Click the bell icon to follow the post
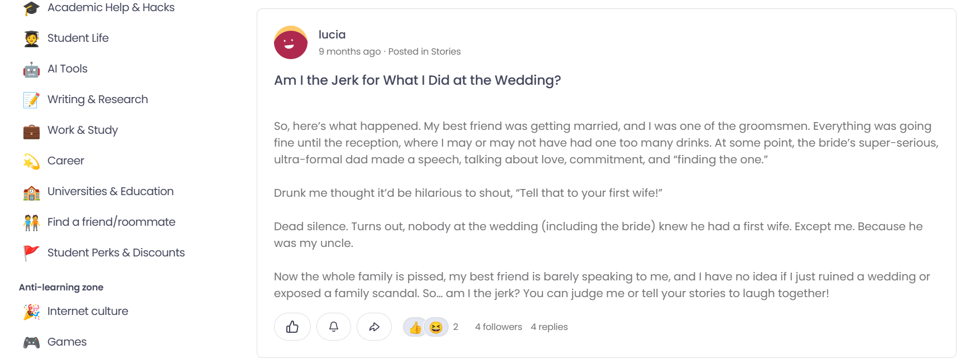This screenshot has height=364, width=980. pyautogui.click(x=333, y=327)
